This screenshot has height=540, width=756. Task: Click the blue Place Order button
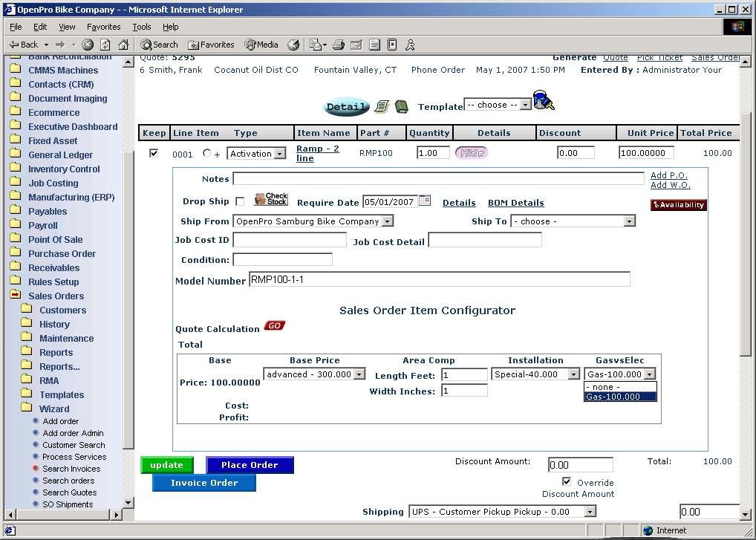[250, 465]
